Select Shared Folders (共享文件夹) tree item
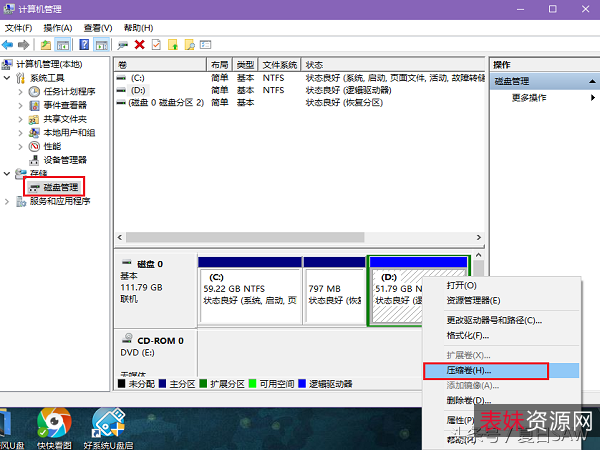The width and height of the screenshot is (600, 450). [x=65, y=119]
